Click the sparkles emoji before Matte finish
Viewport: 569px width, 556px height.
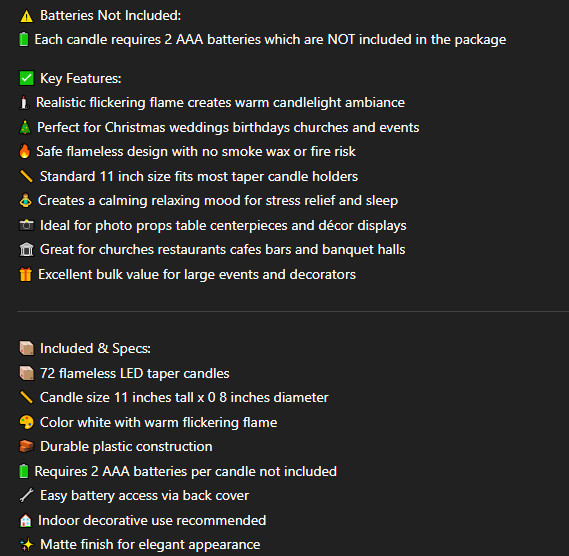[26, 544]
